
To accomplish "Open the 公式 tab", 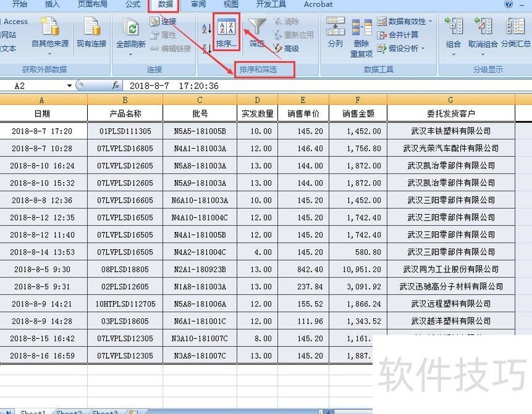I will [132, 5].
